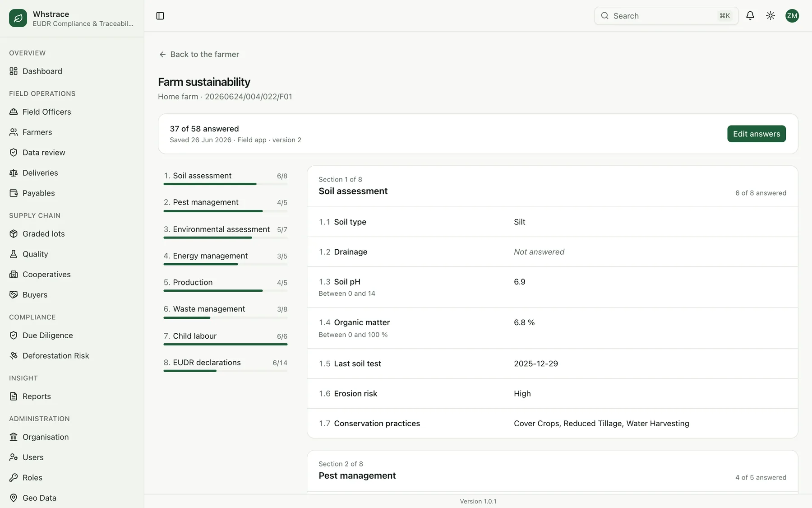Click the Soil pH value 6.9
The width and height of the screenshot is (812, 508).
pyautogui.click(x=519, y=282)
